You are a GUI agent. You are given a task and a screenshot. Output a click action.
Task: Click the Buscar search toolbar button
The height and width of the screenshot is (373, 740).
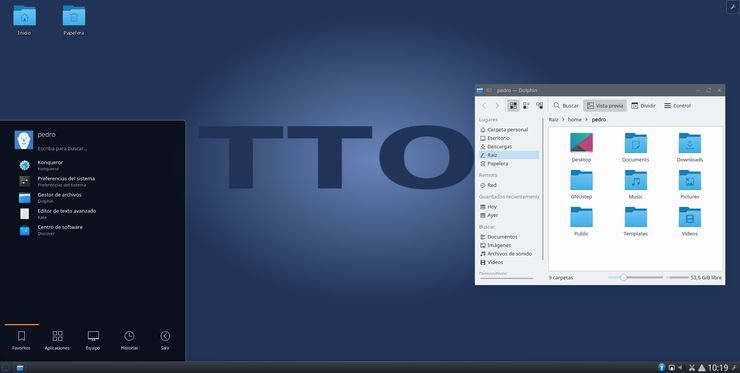pos(566,106)
